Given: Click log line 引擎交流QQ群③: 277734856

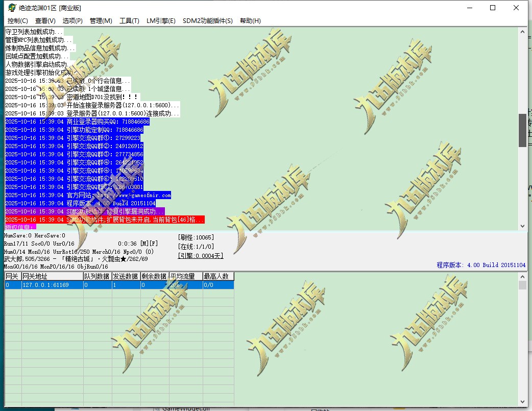Looking at the screenshot, I should point(75,154).
